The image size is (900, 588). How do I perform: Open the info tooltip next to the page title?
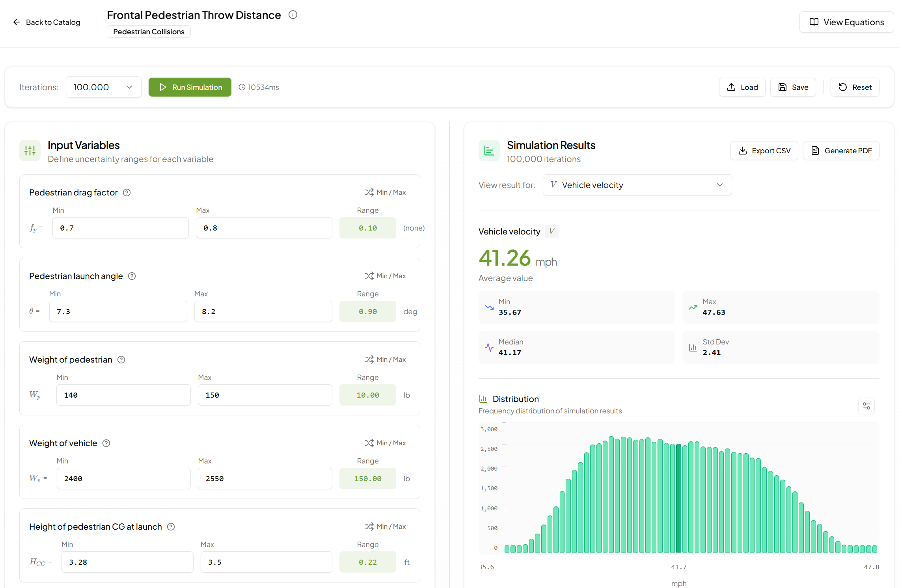pyautogui.click(x=293, y=15)
